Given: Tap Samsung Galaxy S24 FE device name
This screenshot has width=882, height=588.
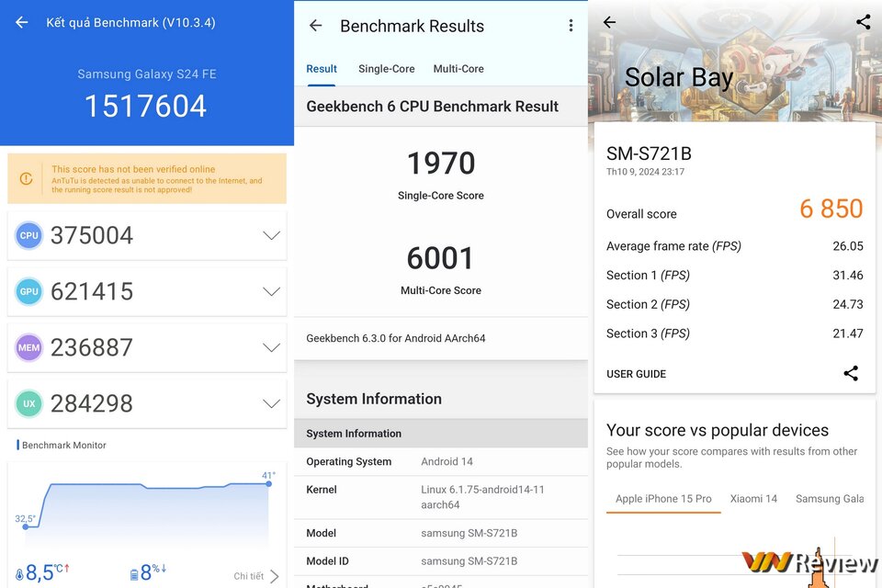Looking at the screenshot, I should click(x=147, y=73).
